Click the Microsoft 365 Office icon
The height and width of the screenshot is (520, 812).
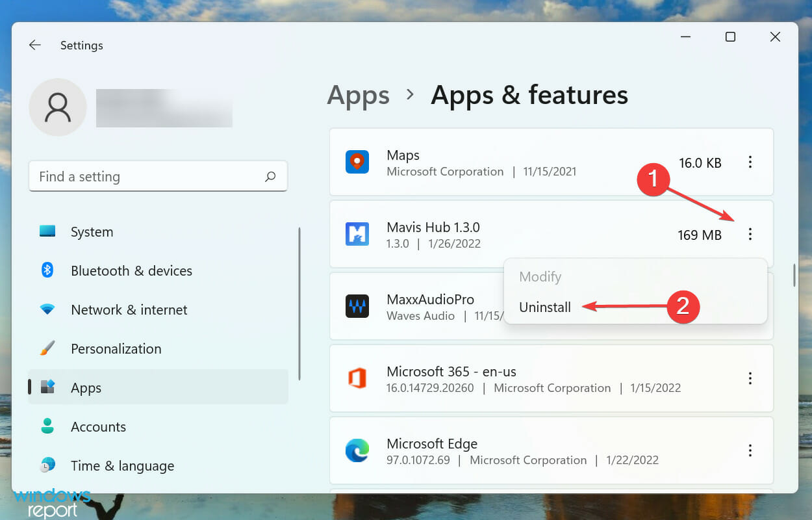click(x=357, y=378)
